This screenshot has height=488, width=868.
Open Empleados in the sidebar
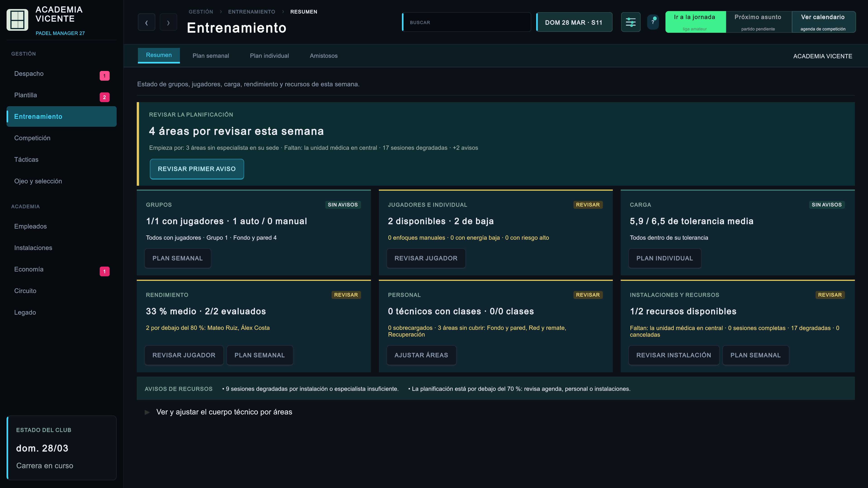(x=61, y=226)
